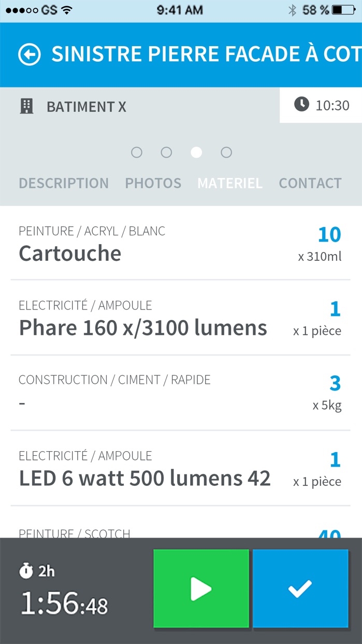Tap the back arrow icon

point(30,54)
